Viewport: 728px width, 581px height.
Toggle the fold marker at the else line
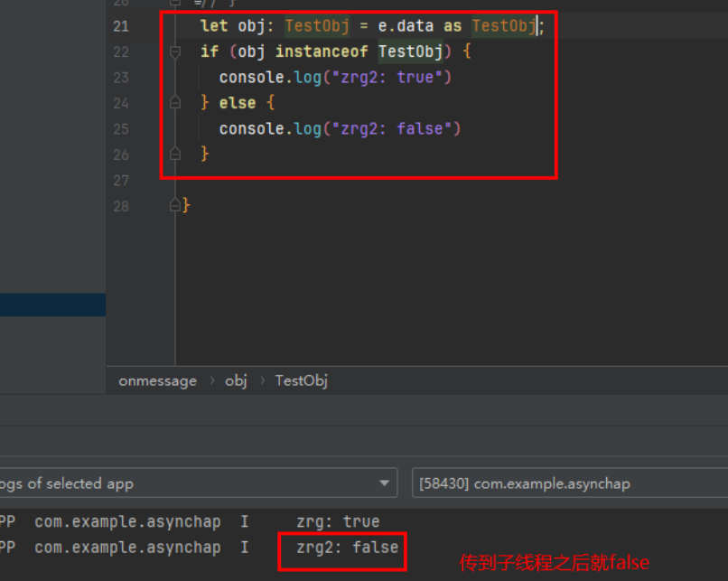pos(176,103)
